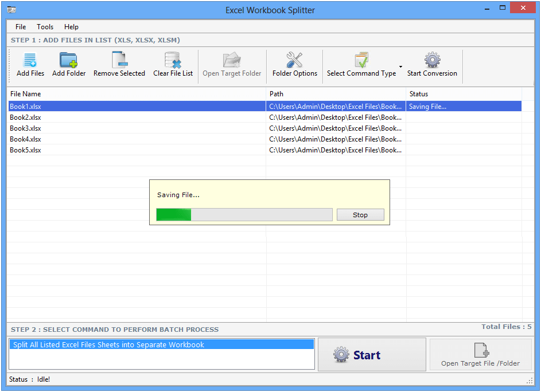Click the application icon in the title bar
This screenshot has width=541, height=392.
(11, 10)
